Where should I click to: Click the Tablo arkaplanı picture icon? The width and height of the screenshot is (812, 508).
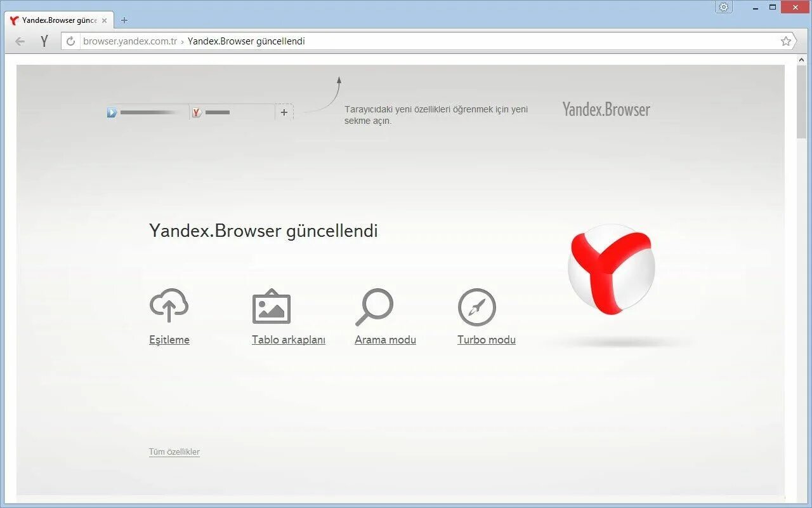(x=272, y=306)
